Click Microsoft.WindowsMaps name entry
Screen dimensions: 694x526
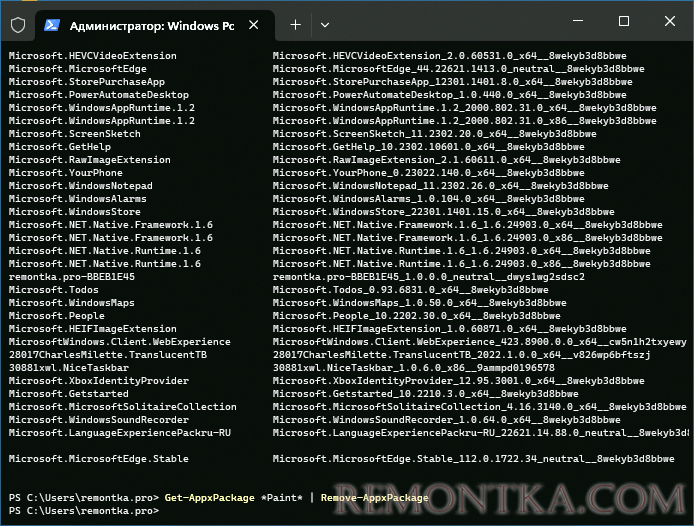(72, 303)
